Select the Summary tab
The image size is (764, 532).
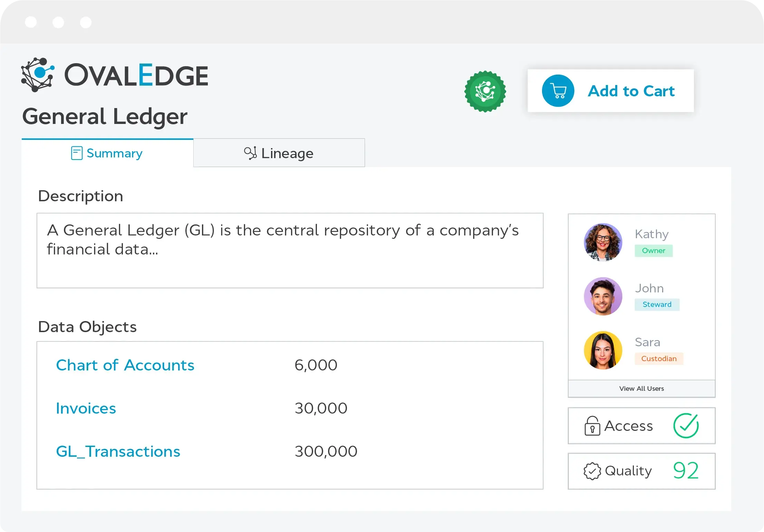coord(107,153)
